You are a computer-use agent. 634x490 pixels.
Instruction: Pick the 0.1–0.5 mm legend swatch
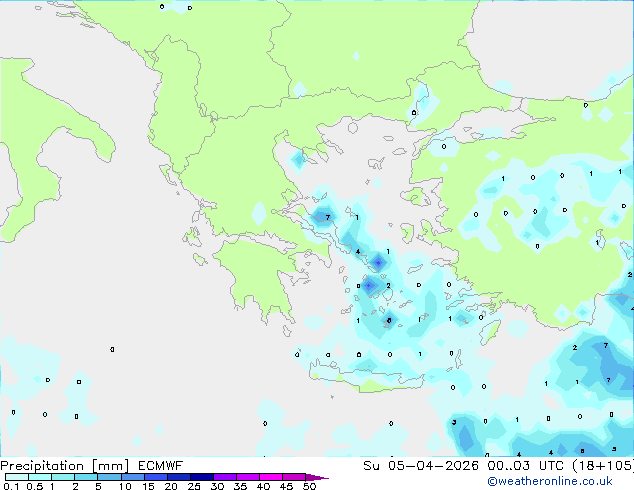point(17,477)
